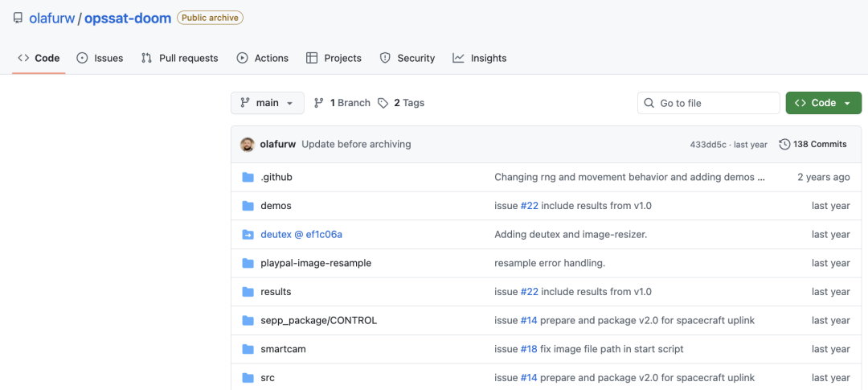The width and height of the screenshot is (868, 390).
Task: Open the Update before archiving commit
Action: click(x=357, y=145)
